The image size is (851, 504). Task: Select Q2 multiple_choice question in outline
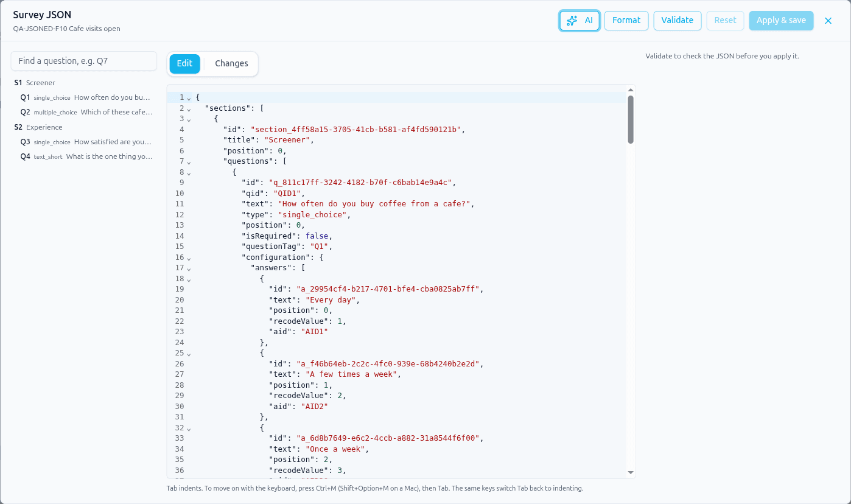click(86, 112)
